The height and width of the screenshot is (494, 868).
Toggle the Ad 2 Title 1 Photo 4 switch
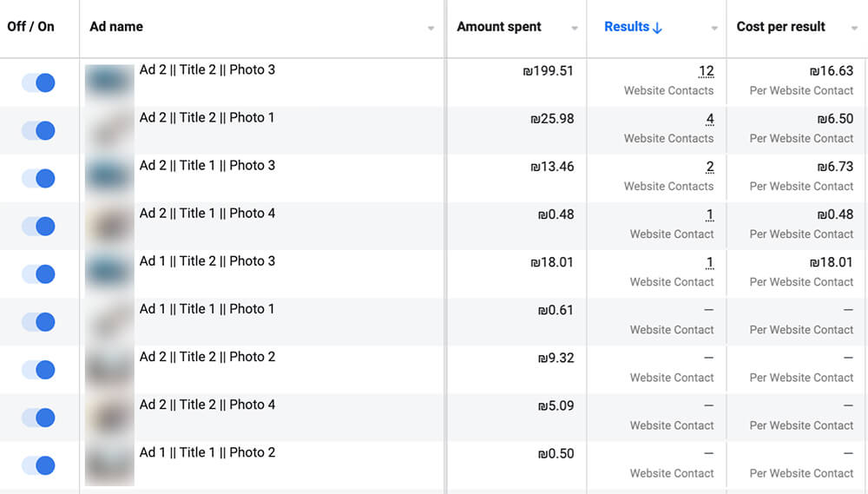[x=39, y=226]
